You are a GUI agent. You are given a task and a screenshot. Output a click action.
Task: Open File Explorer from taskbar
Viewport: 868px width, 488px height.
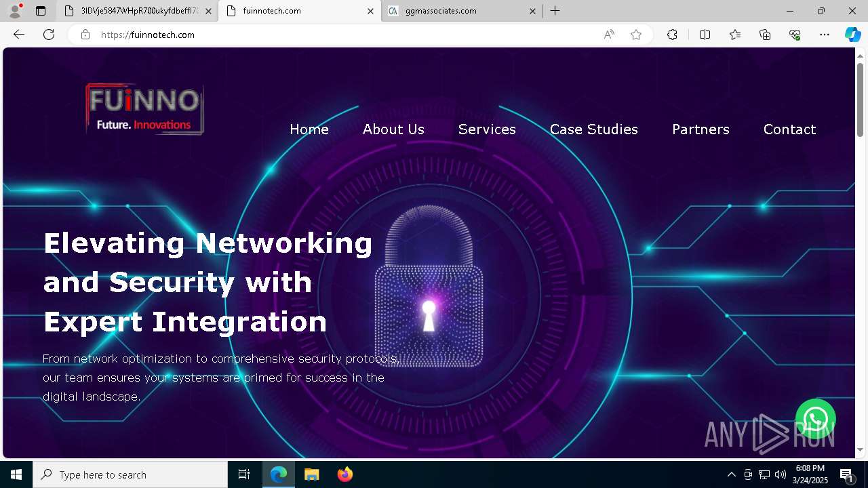[x=311, y=474]
